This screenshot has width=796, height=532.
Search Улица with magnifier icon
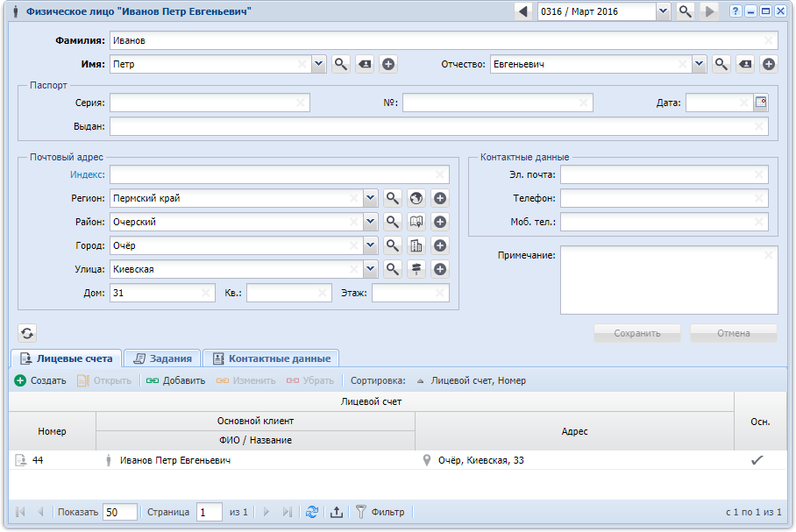[392, 269]
